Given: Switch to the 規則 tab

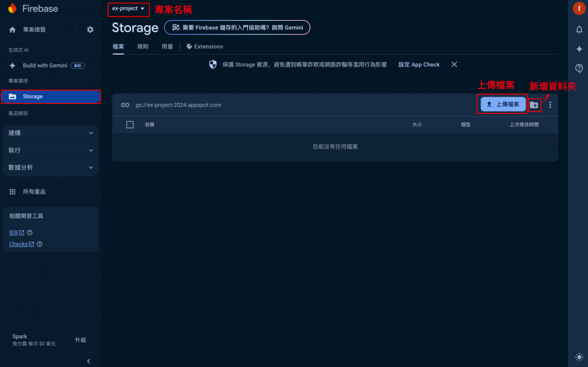Looking at the screenshot, I should pyautogui.click(x=143, y=47).
